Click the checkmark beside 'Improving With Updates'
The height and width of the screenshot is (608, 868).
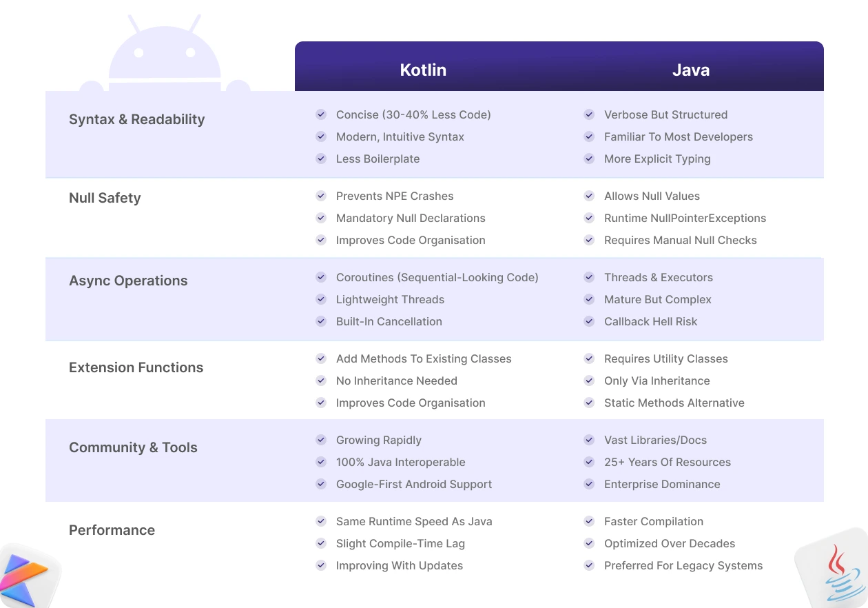coord(321,565)
